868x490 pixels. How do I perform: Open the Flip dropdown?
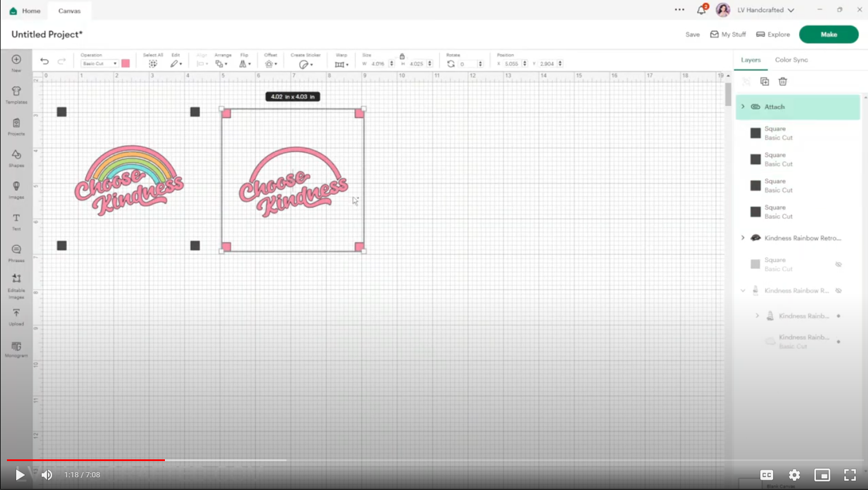[x=245, y=64]
